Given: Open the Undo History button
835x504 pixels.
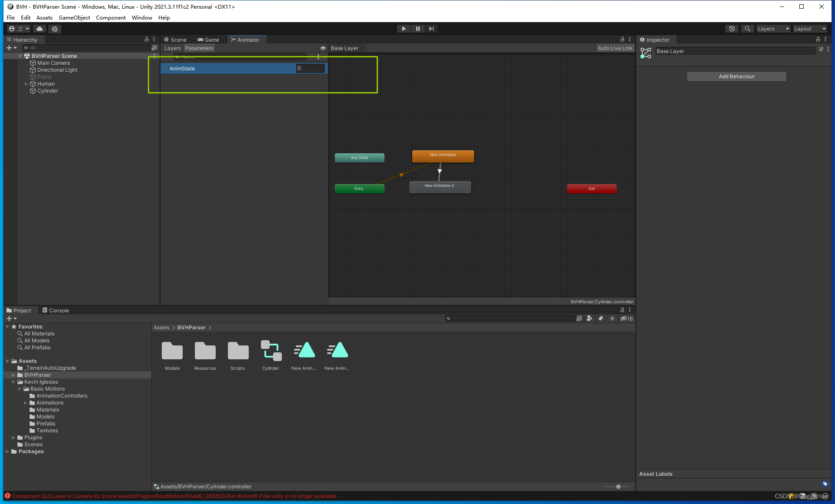Looking at the screenshot, I should 732,29.
